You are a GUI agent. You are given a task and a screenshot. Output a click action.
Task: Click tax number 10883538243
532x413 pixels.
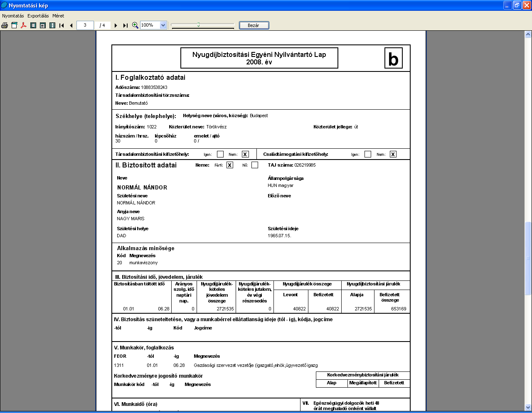click(154, 87)
